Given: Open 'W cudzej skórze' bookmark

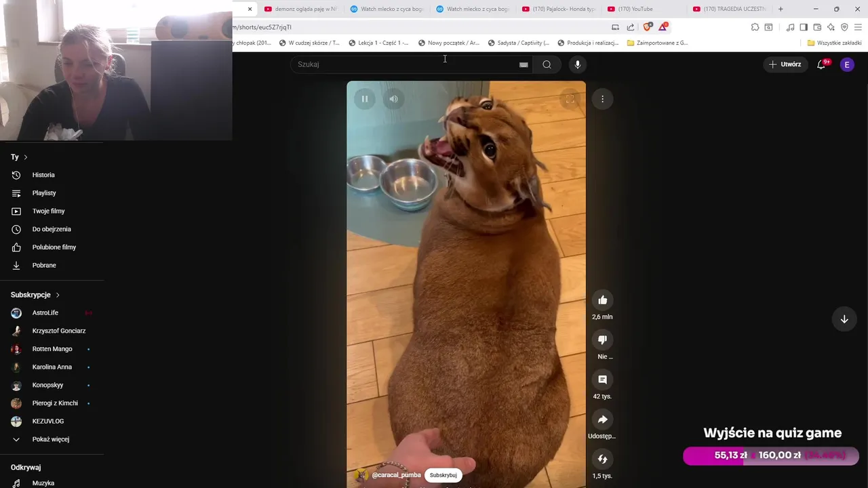Looking at the screenshot, I should pos(309,43).
